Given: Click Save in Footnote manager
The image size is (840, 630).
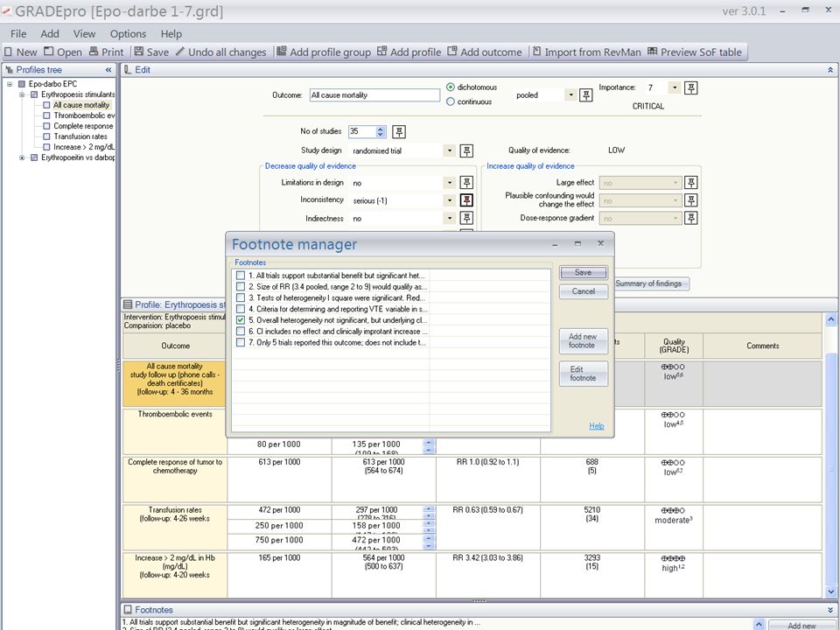Looking at the screenshot, I should (584, 272).
